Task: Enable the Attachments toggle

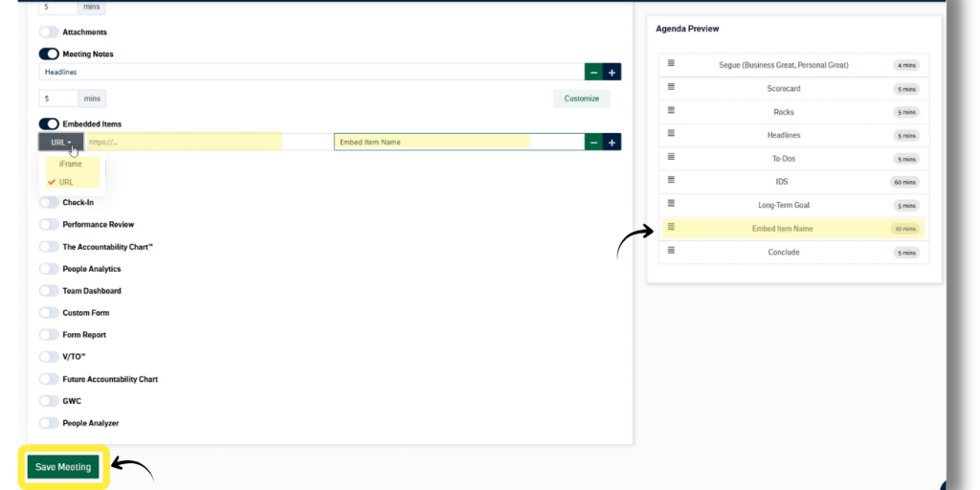Action: (x=48, y=33)
